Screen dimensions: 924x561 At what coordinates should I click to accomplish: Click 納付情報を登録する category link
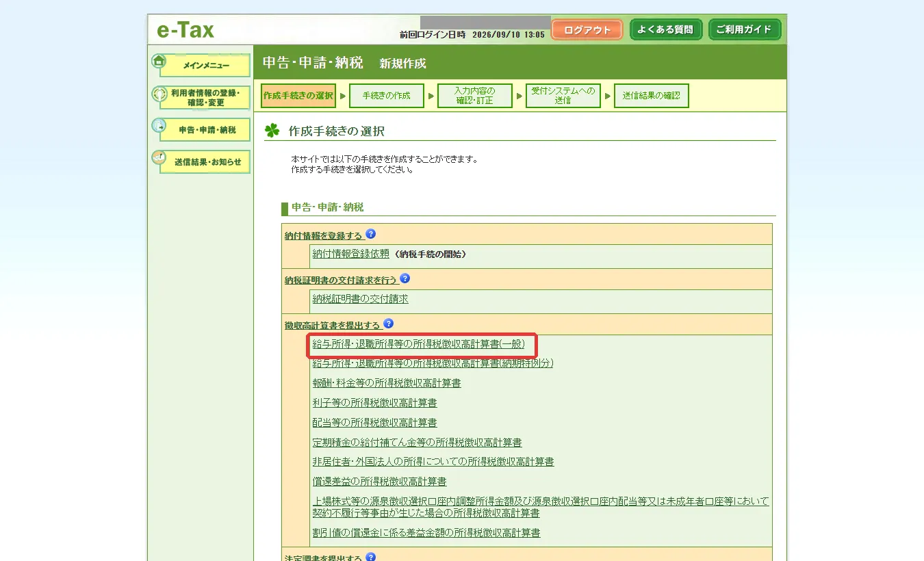pyautogui.click(x=324, y=235)
